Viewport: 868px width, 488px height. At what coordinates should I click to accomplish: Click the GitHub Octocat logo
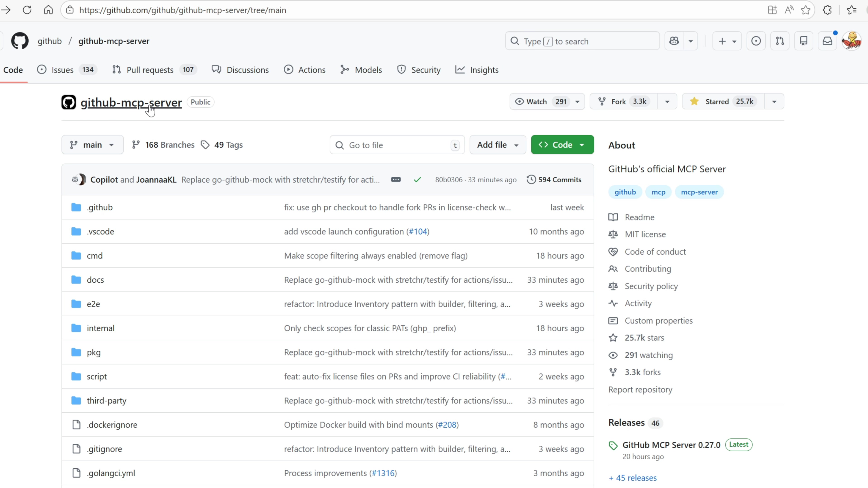click(x=20, y=41)
